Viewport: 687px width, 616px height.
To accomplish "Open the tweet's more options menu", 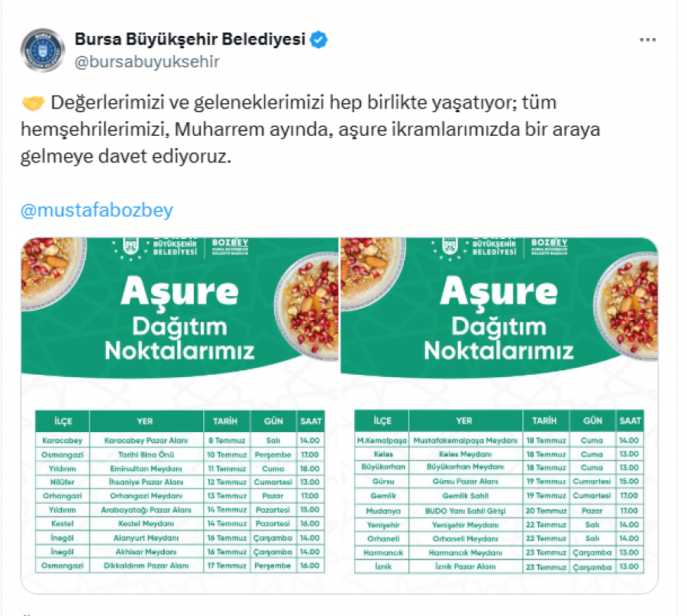I will click(647, 40).
